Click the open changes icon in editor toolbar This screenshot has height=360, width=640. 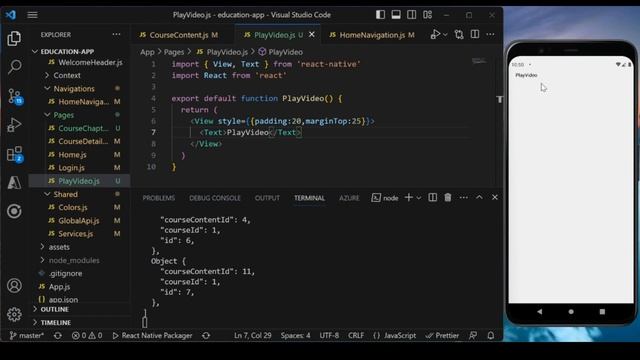459,34
